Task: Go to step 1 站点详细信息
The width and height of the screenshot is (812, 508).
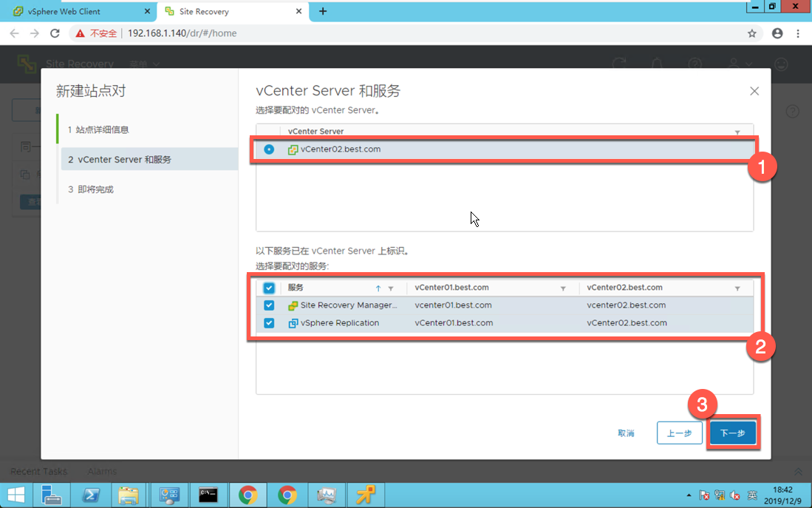Action: point(98,129)
